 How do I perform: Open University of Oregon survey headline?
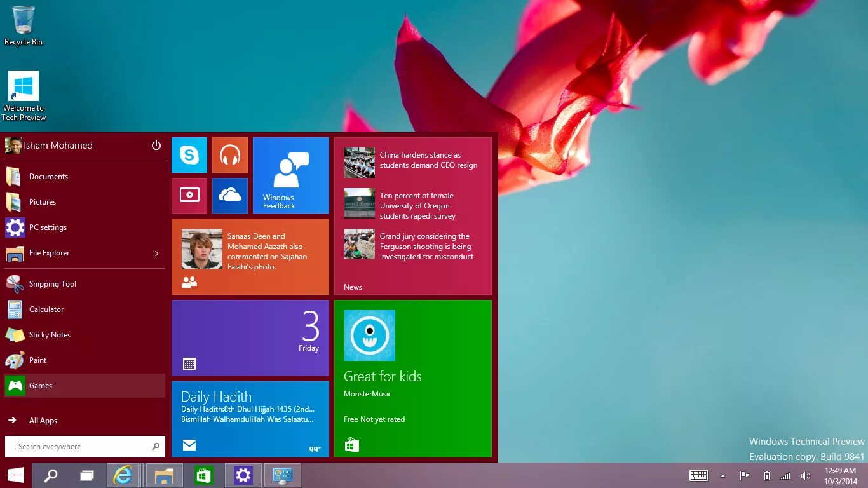(x=417, y=206)
